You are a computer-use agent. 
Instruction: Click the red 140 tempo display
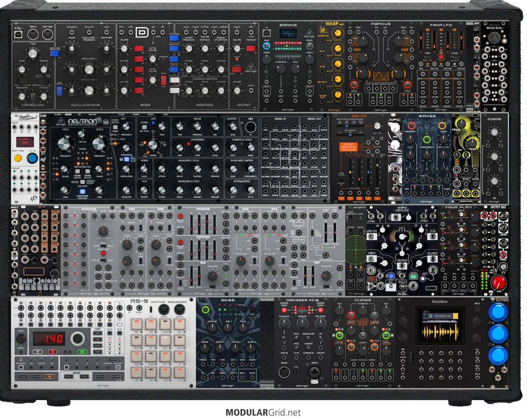coord(48,339)
